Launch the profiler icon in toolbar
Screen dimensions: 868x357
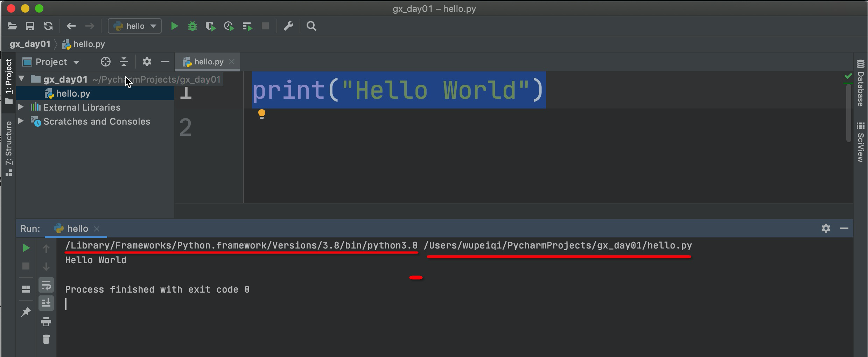tap(229, 26)
